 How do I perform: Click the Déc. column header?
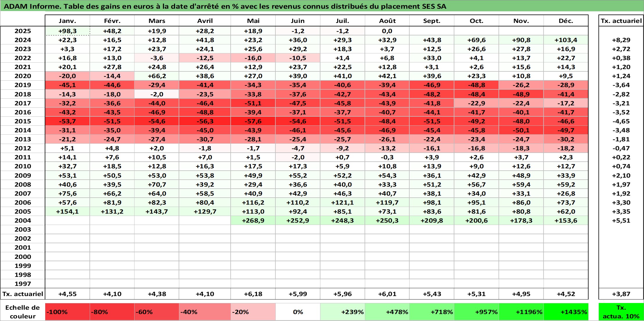tap(566, 21)
